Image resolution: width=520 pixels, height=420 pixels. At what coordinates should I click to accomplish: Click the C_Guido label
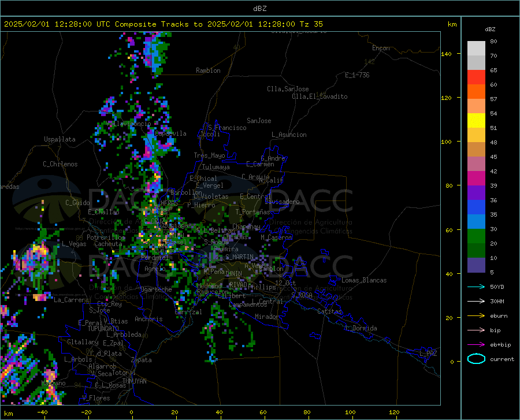click(x=77, y=203)
